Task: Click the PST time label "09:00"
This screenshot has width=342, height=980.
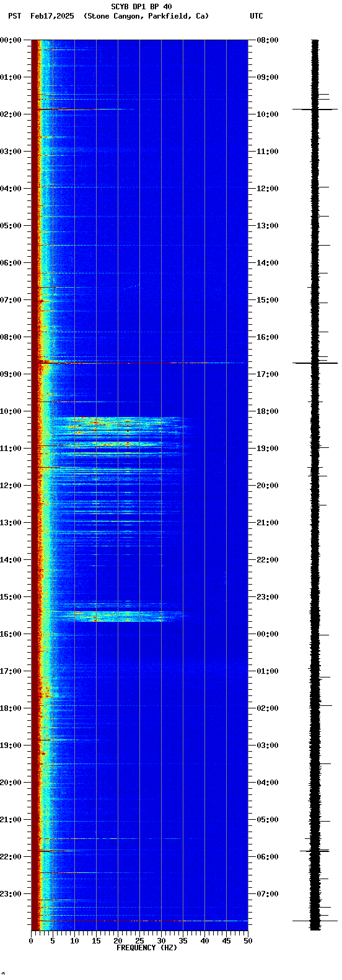Action: point(11,374)
